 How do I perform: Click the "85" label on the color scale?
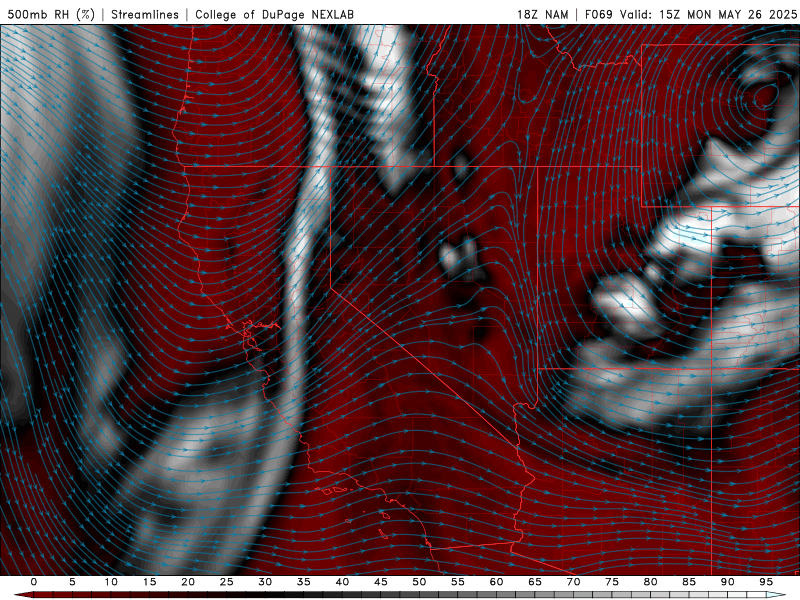(689, 582)
